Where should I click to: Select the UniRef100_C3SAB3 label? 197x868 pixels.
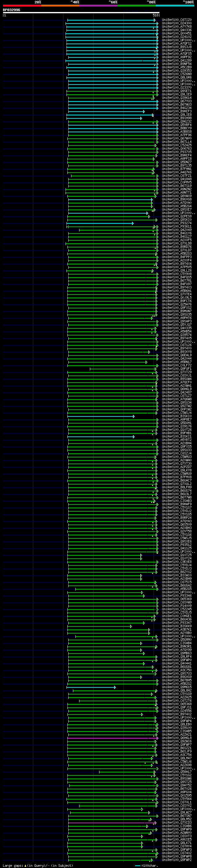click(x=176, y=501)
